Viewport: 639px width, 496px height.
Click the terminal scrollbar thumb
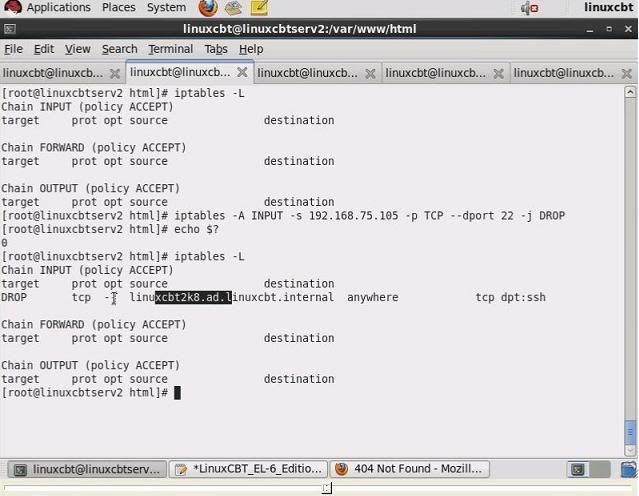(x=630, y=432)
